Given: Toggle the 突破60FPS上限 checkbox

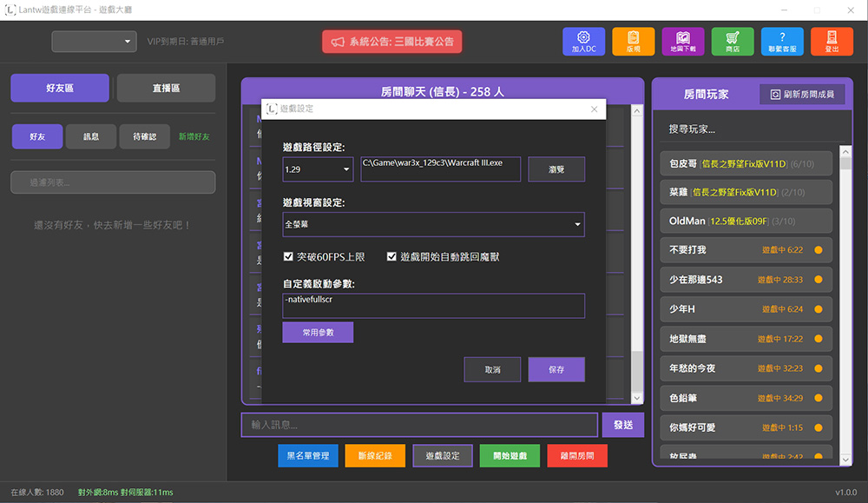Looking at the screenshot, I should tap(288, 256).
